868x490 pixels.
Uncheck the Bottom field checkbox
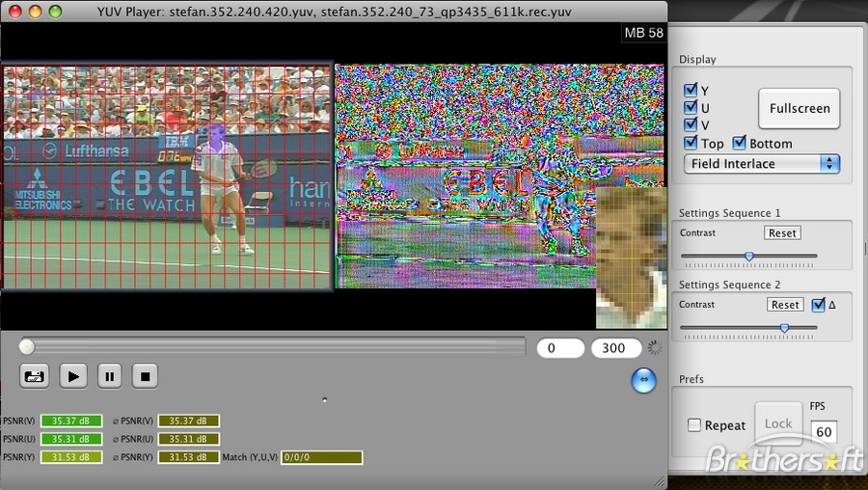pos(739,143)
